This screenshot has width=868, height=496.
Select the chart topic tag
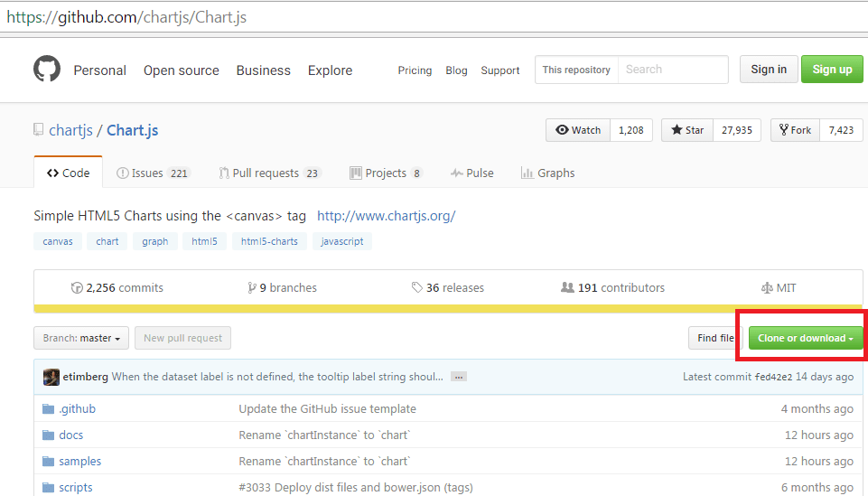tap(107, 241)
